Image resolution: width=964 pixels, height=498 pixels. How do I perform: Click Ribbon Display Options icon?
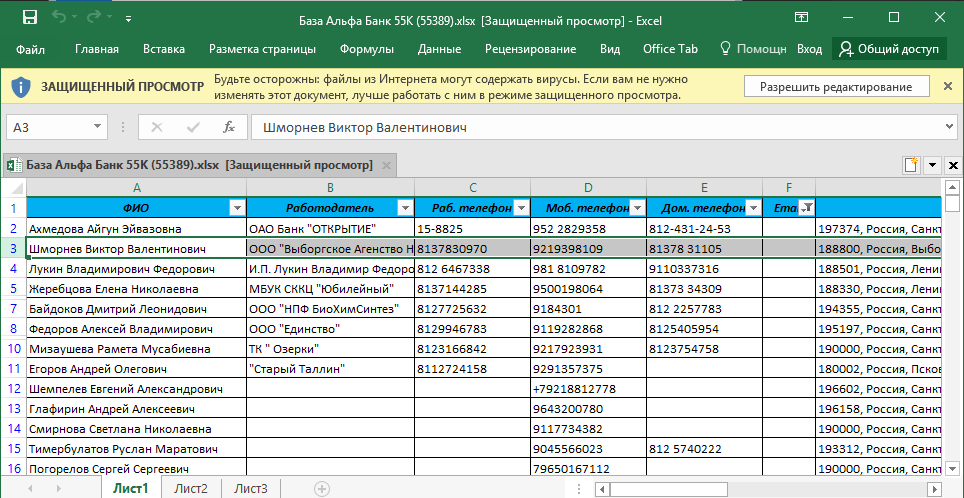[x=801, y=17]
